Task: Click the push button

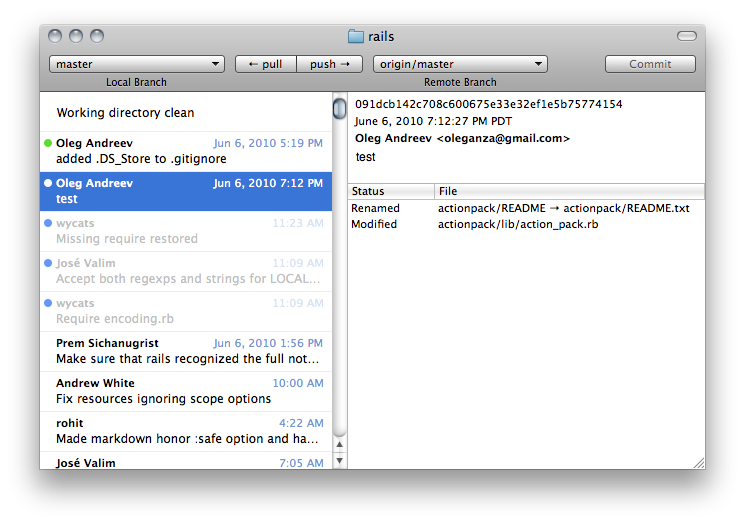Action: pos(330,64)
